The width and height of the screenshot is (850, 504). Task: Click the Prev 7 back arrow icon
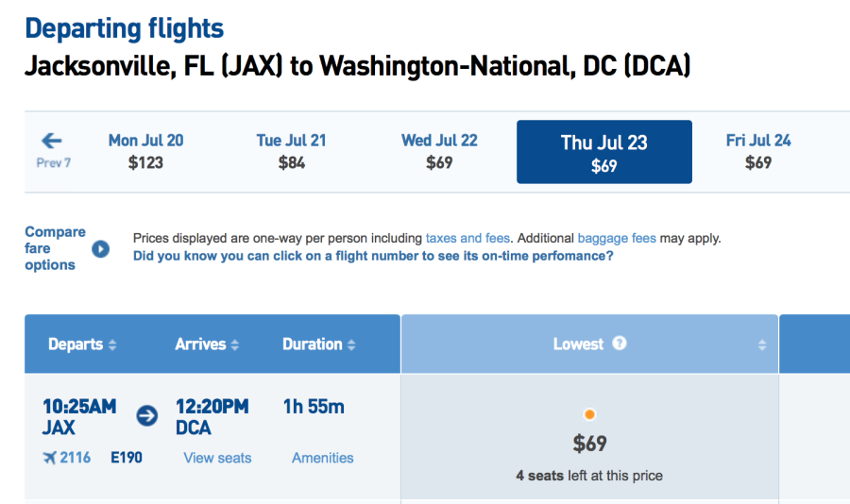[52, 141]
